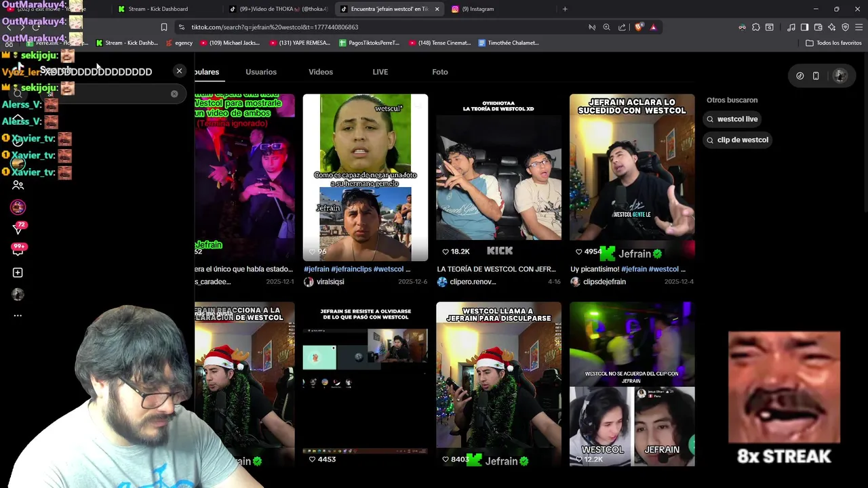This screenshot has width=868, height=488.
Task: Open the browser hamburger main menu
Action: (859, 27)
